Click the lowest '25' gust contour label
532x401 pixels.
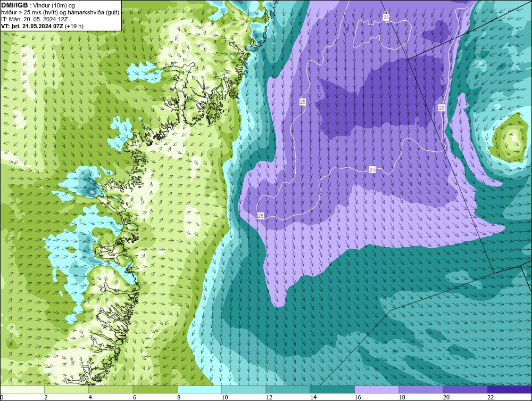pyautogui.click(x=261, y=216)
